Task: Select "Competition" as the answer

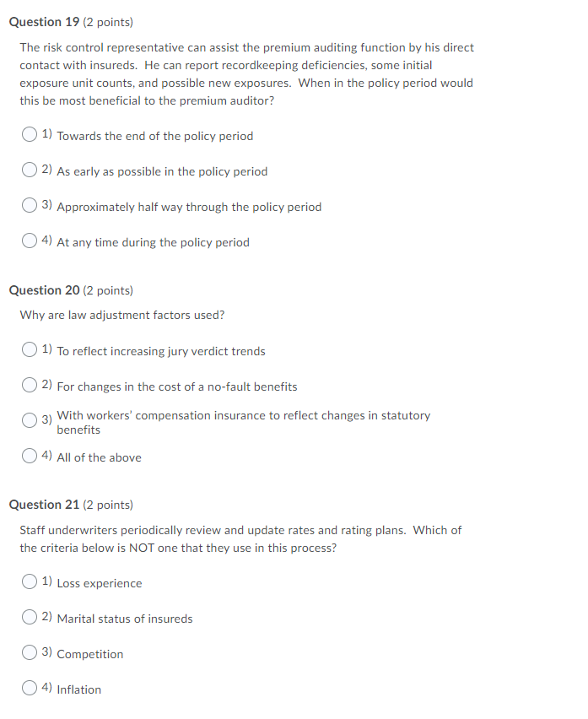Action: point(28,652)
